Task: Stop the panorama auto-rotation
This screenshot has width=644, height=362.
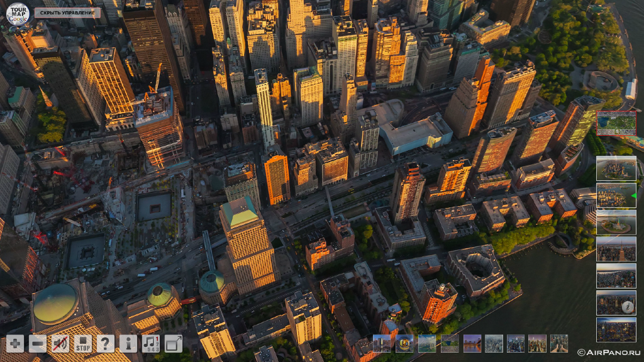Action: pos(83,344)
